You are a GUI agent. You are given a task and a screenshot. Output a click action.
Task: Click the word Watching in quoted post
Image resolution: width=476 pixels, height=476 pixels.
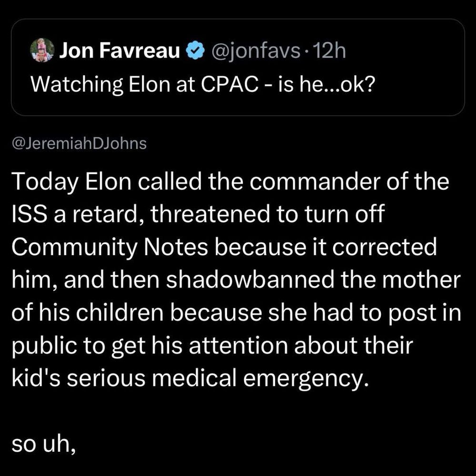(77, 85)
